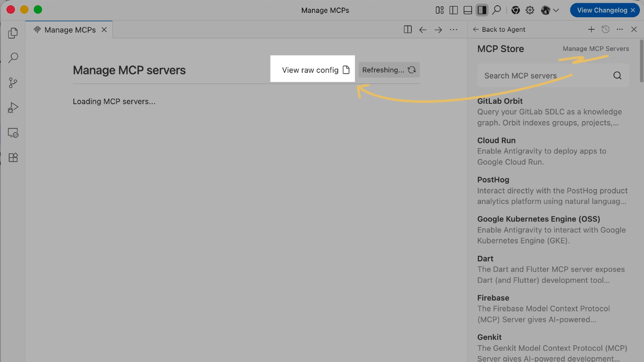Viewport: 644px width, 362px height.
Task: Select the Firebase MCP server
Action: click(553, 309)
